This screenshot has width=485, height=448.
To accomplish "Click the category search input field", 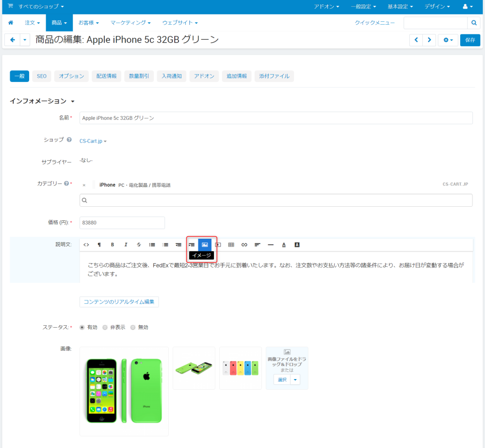I will coord(276,200).
